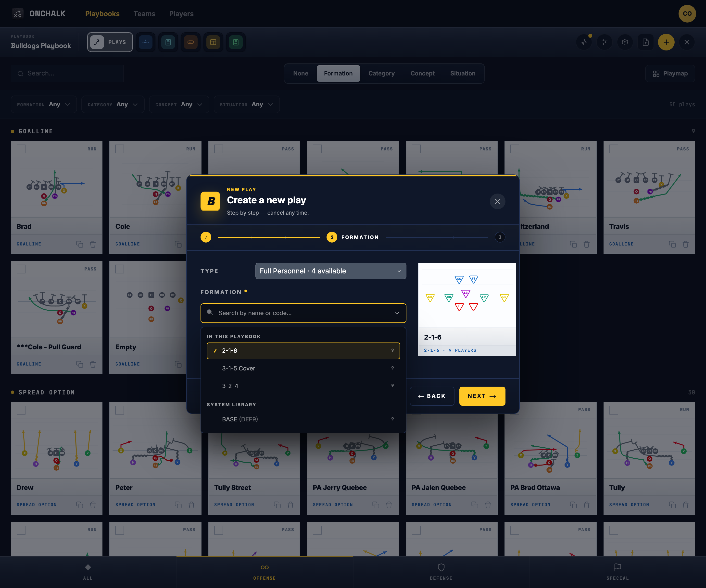Delete the Travis play
The height and width of the screenshot is (588, 706).
click(x=685, y=244)
